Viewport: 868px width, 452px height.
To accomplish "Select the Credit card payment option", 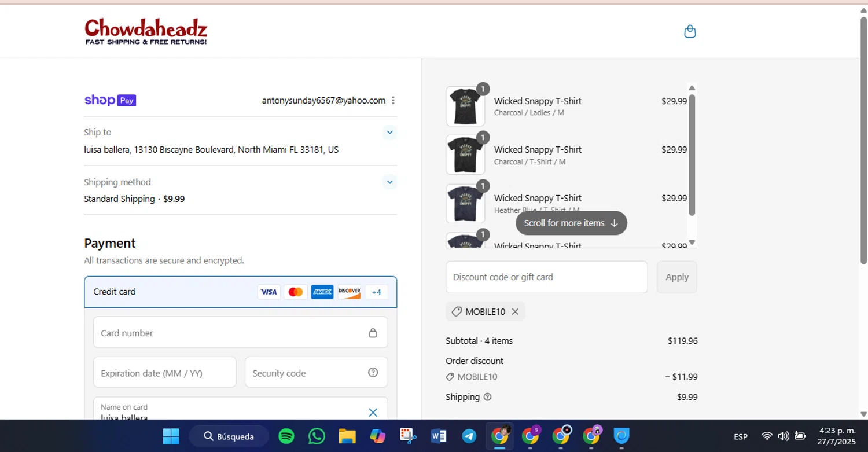I will click(241, 292).
